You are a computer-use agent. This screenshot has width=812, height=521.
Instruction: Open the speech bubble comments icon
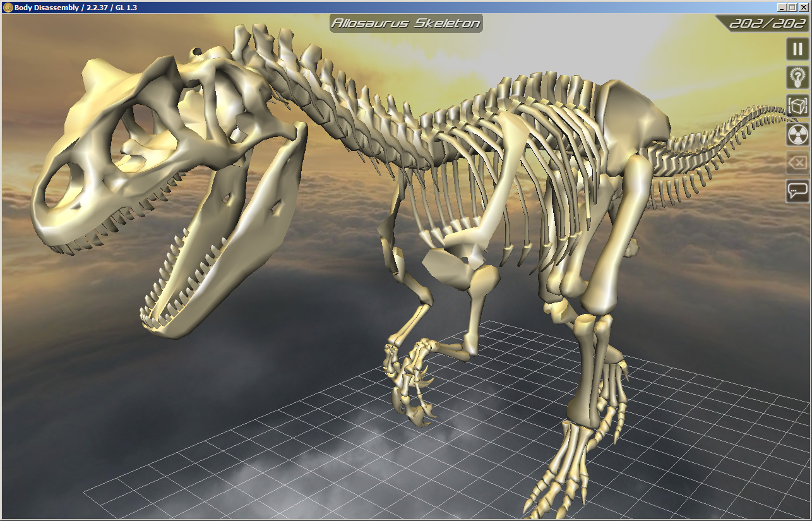[x=797, y=191]
